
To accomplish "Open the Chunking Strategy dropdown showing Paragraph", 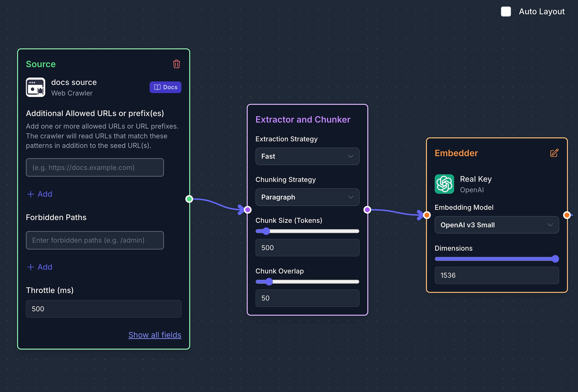I will tap(307, 197).
